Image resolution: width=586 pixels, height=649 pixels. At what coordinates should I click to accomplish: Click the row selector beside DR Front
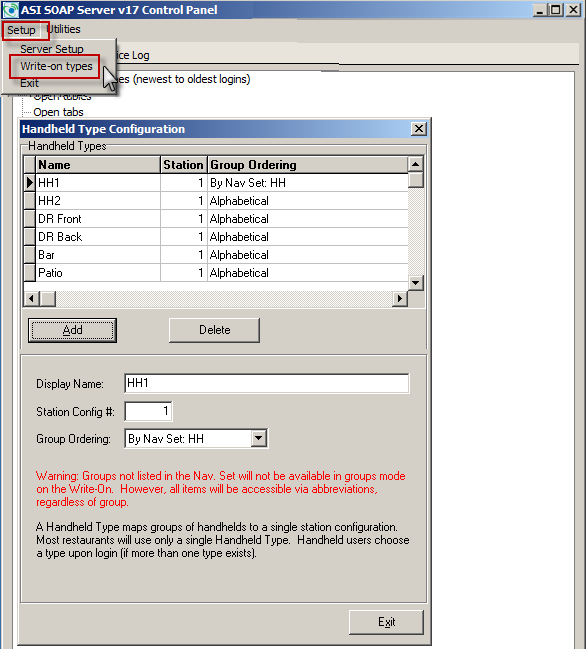(30, 219)
